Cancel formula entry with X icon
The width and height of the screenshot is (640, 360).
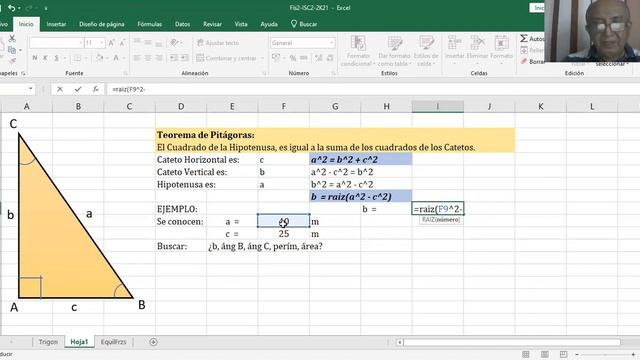(60, 89)
